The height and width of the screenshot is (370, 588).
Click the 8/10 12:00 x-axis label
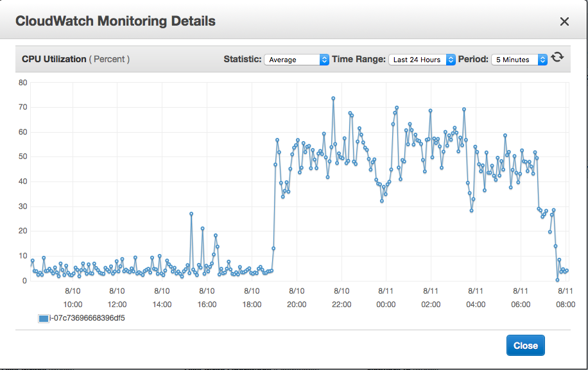[117, 298]
